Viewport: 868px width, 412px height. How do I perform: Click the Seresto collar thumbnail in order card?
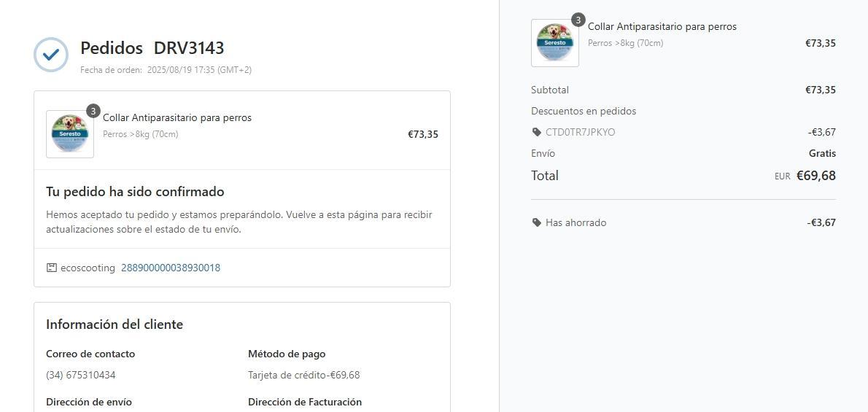70,134
